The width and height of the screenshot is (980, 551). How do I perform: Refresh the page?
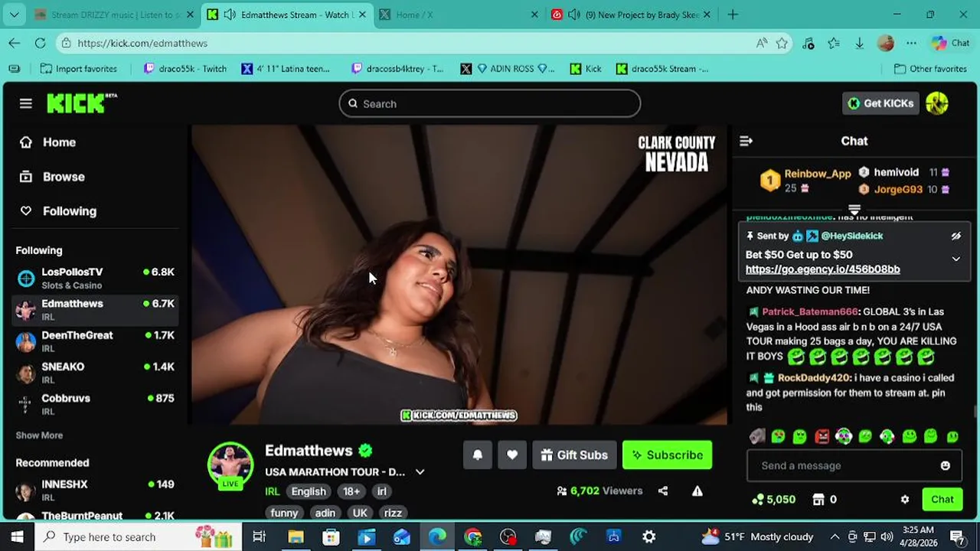point(41,44)
